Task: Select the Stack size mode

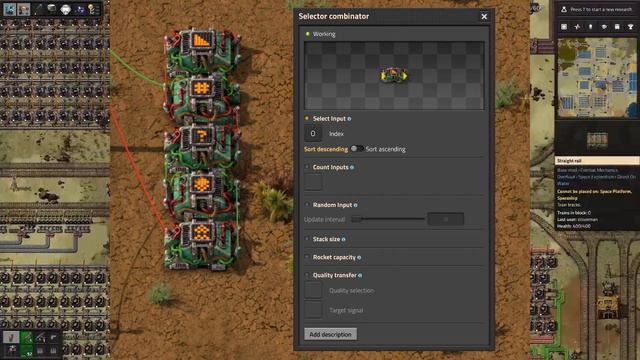Action: [x=307, y=239]
